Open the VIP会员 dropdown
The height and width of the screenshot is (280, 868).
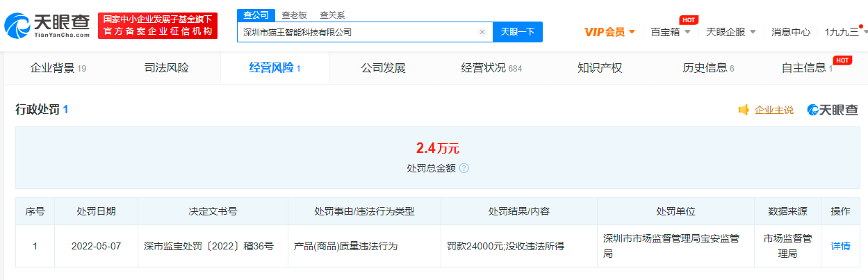609,32
